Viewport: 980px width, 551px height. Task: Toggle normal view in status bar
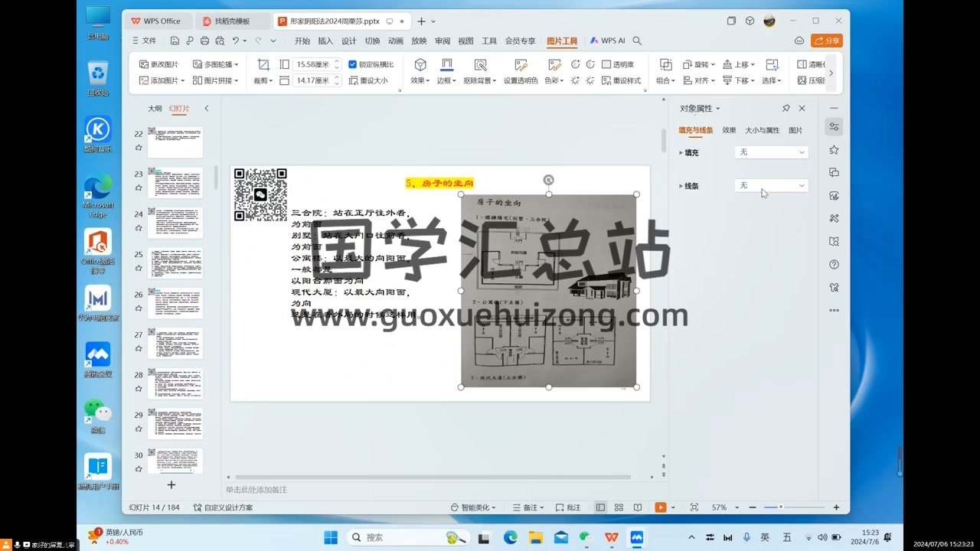600,507
